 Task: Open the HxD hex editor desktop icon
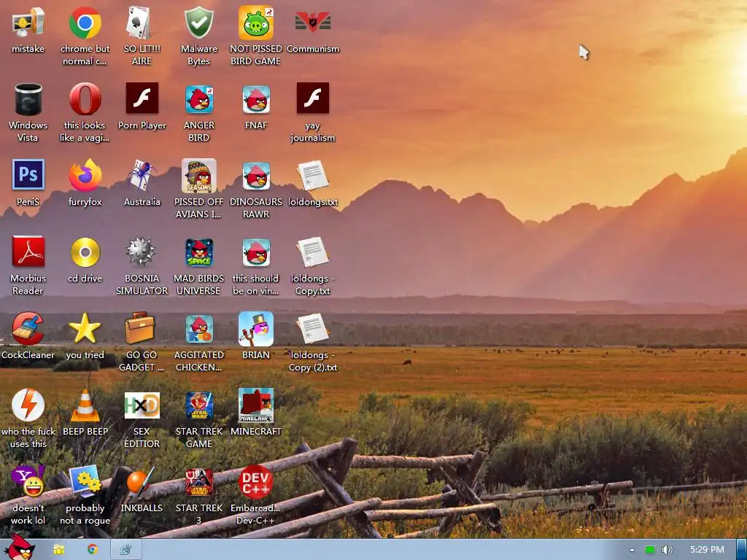[142, 405]
